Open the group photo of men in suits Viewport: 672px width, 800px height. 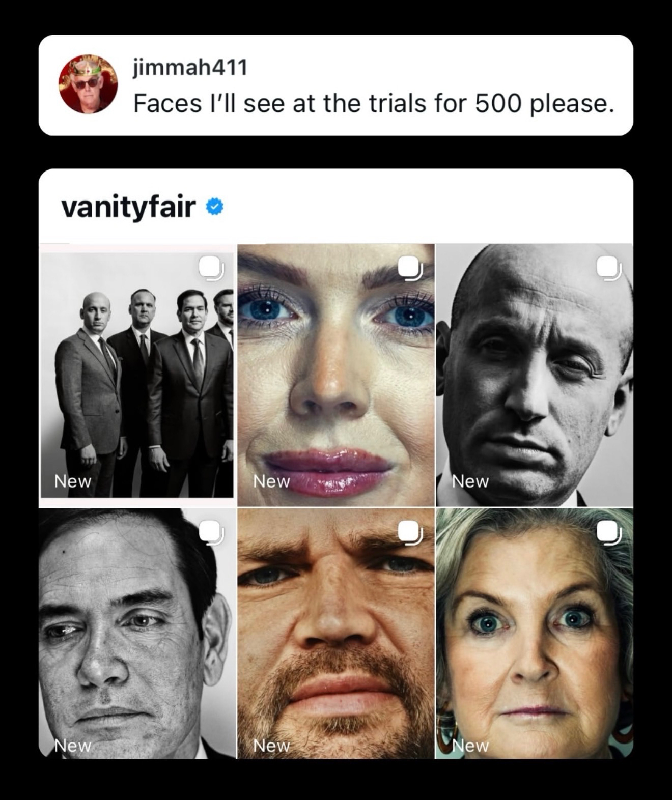point(136,377)
